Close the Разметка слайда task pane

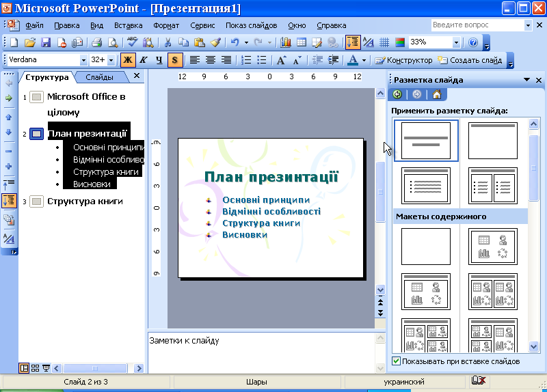tap(539, 80)
